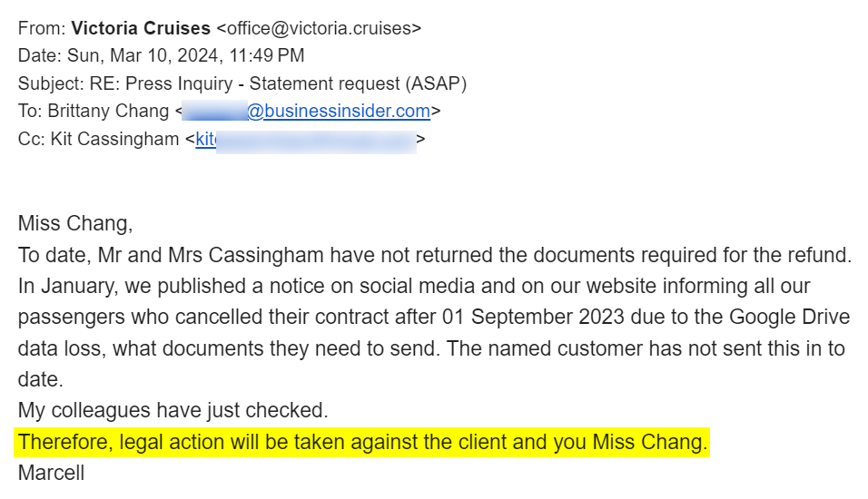Open the @businessinsider.com email link
Viewport: 868px width, 499px height.
339,112
